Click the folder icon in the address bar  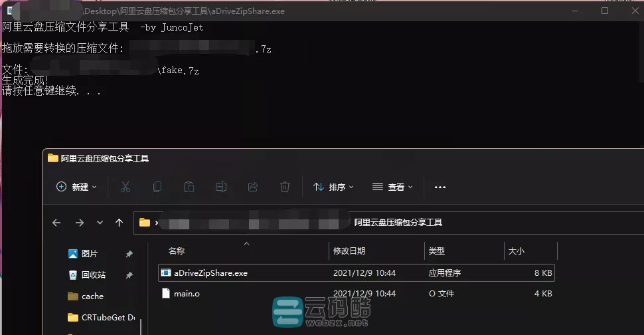click(145, 223)
